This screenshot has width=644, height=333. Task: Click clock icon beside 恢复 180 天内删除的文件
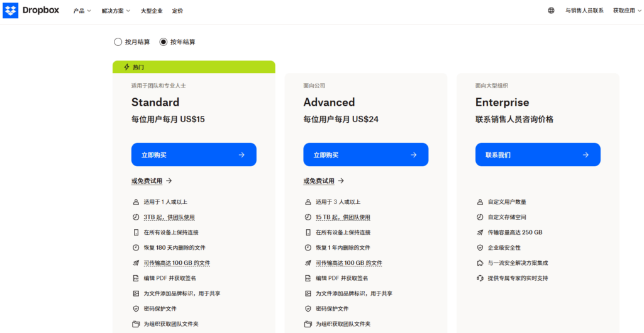pos(136,247)
